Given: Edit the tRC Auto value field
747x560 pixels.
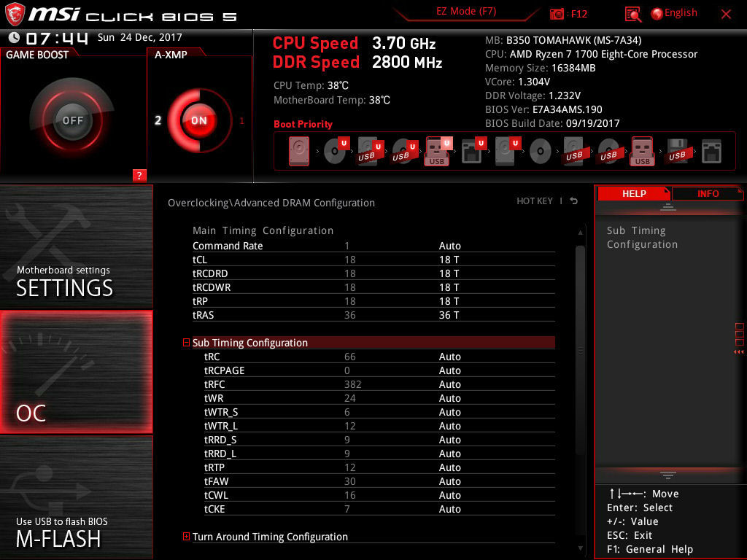Looking at the screenshot, I should click(x=449, y=357).
